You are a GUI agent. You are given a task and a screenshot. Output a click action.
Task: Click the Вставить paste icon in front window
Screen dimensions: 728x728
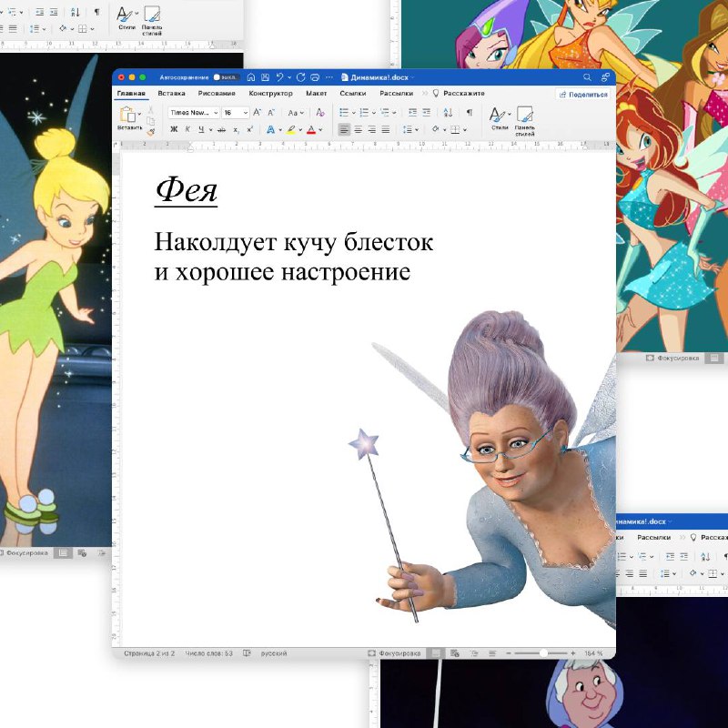pos(127,115)
